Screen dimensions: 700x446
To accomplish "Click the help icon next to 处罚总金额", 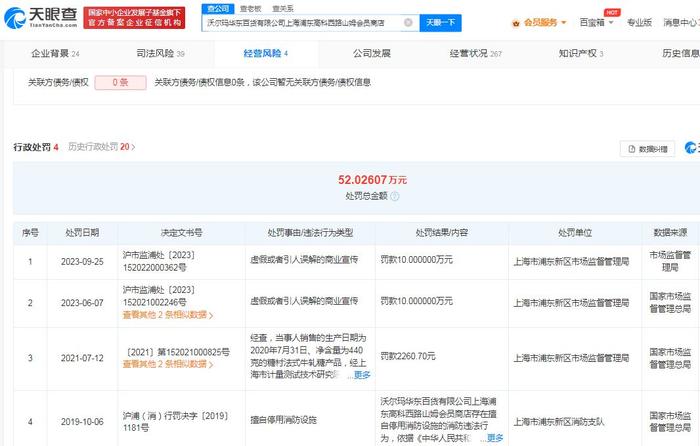I will (395, 196).
